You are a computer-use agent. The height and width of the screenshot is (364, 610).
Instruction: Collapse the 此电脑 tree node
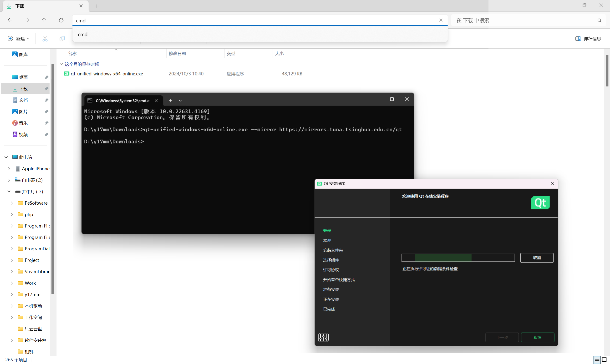pos(6,157)
